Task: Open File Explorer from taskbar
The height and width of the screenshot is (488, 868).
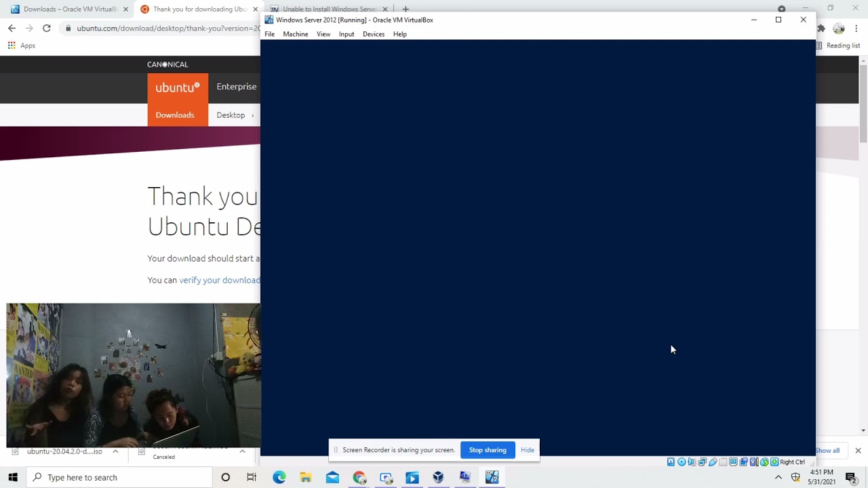Action: point(306,477)
